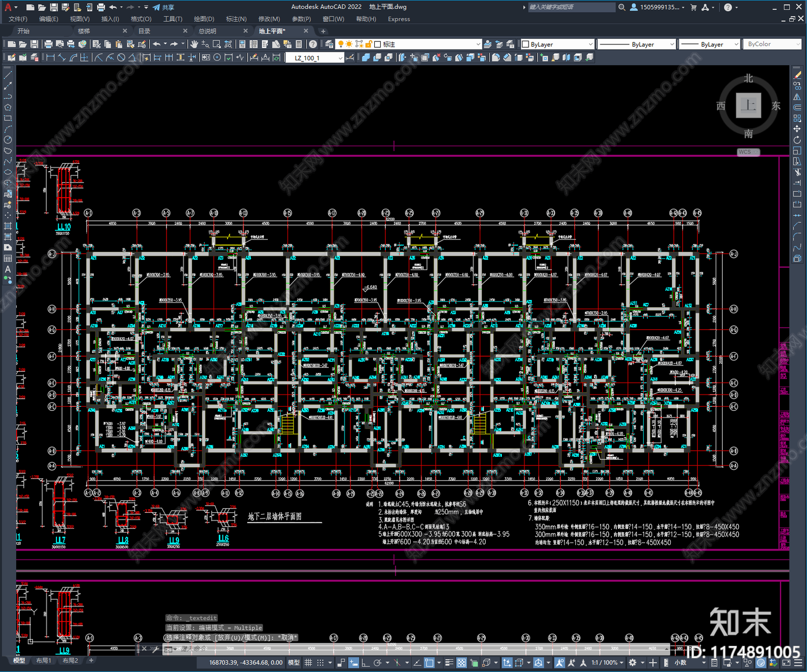Open the Autodesk App Store cart icon
The height and width of the screenshot is (672, 807).
coord(694,7)
